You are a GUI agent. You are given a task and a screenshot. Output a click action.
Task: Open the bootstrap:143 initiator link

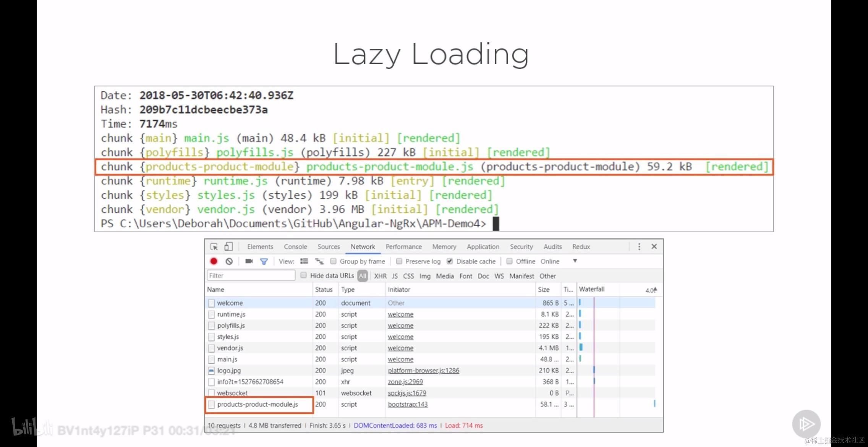click(408, 404)
